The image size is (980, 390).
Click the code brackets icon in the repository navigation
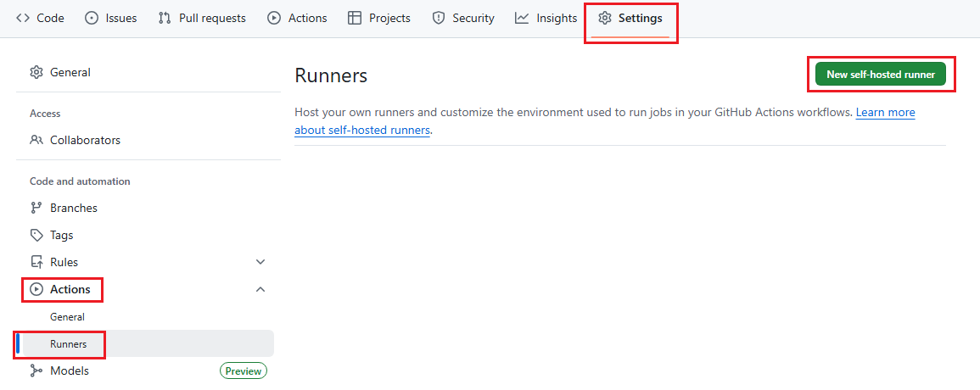click(23, 18)
